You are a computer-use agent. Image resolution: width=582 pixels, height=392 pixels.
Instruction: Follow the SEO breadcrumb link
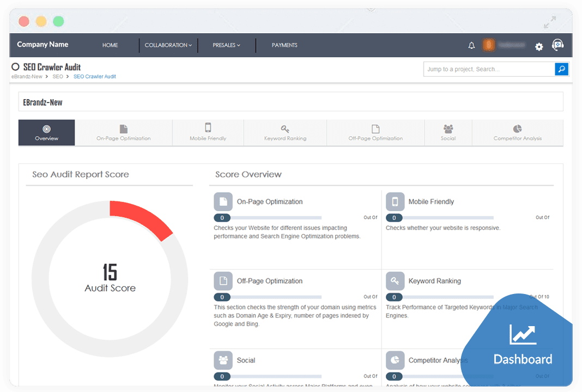click(x=57, y=76)
